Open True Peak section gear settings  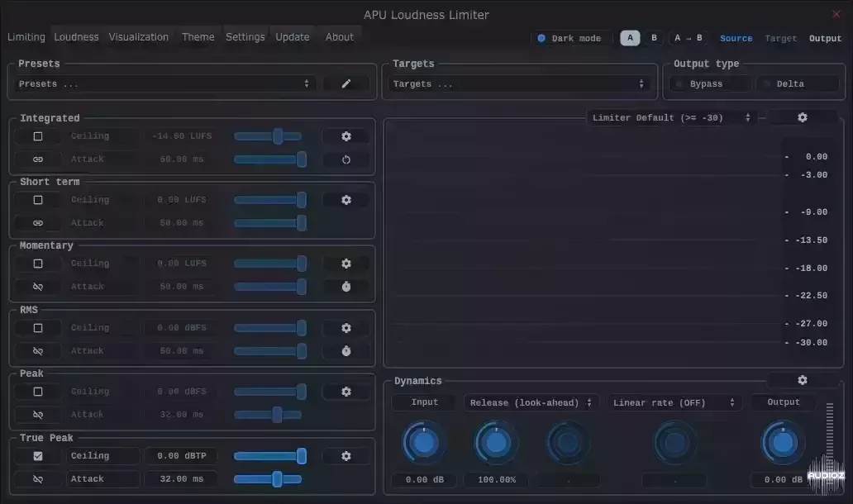(x=346, y=456)
